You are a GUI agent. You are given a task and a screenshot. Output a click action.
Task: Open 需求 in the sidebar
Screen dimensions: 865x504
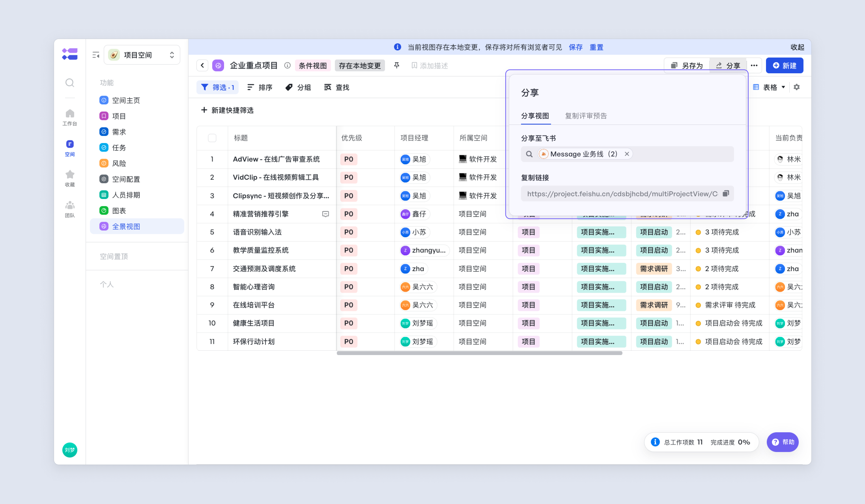click(x=137, y=132)
